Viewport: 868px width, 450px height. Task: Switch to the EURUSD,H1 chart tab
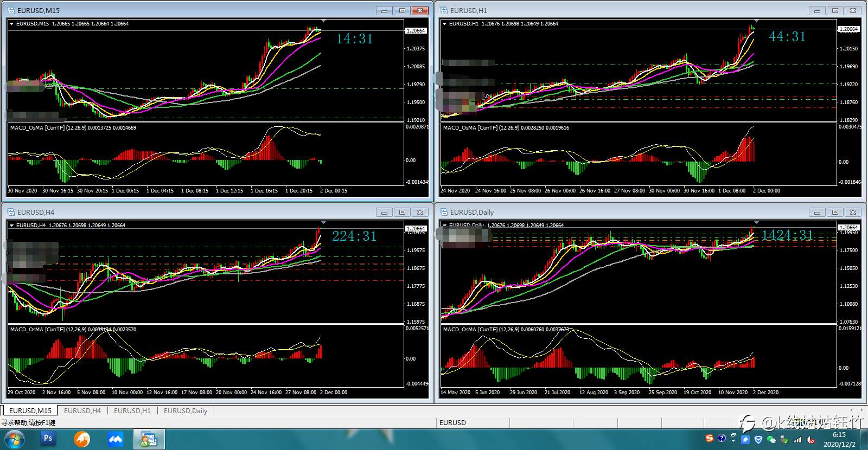132,410
